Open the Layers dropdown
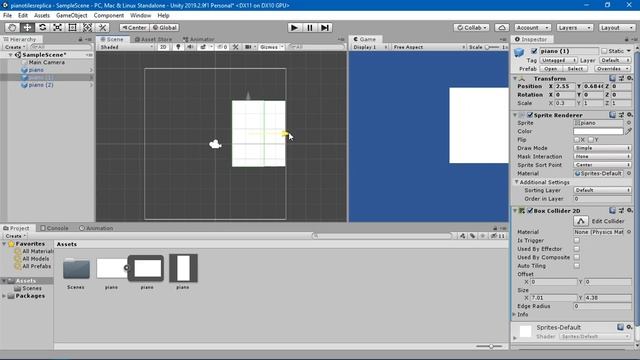640x360 pixels. [575, 27]
